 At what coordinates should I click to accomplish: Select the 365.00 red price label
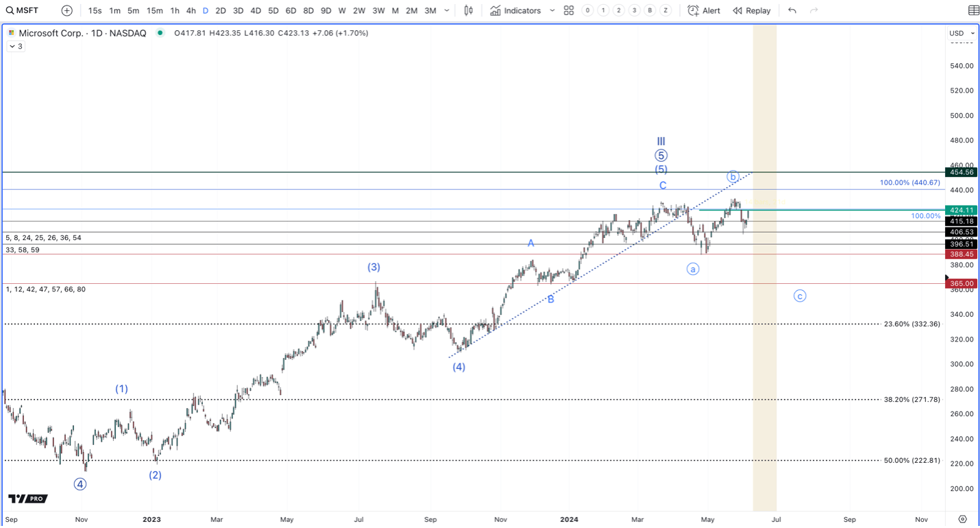coord(961,283)
